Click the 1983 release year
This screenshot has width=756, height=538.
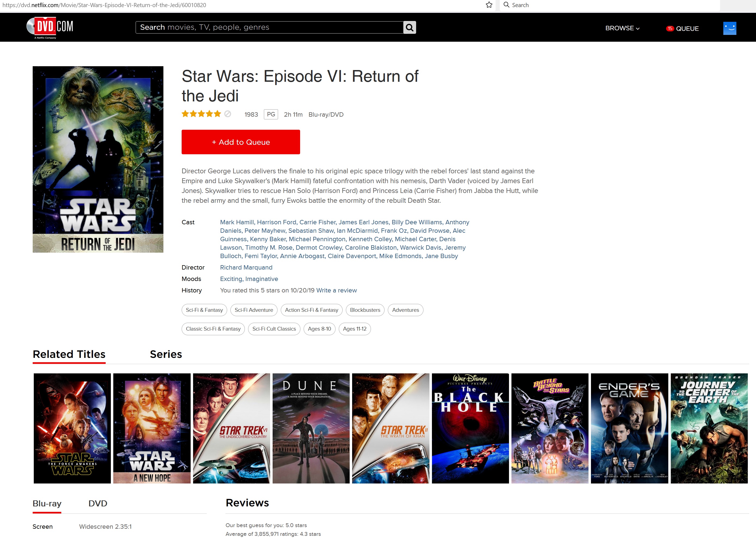coord(251,114)
